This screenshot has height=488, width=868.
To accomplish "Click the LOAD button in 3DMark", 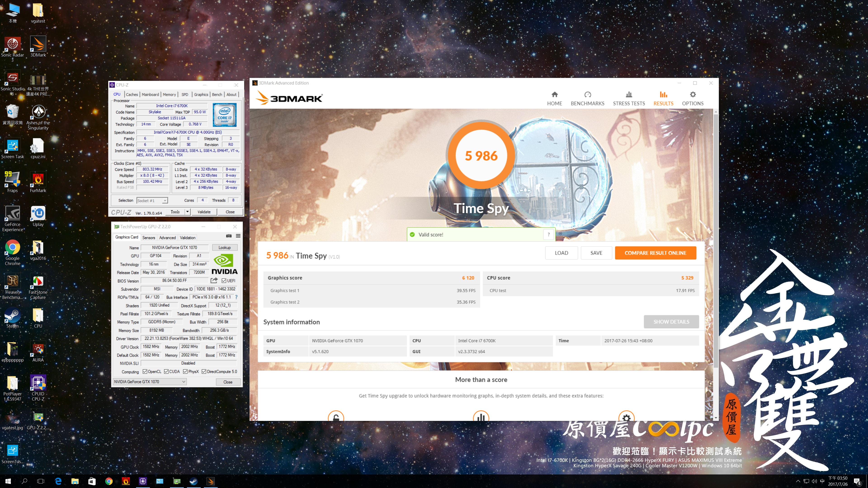I will coord(561,253).
